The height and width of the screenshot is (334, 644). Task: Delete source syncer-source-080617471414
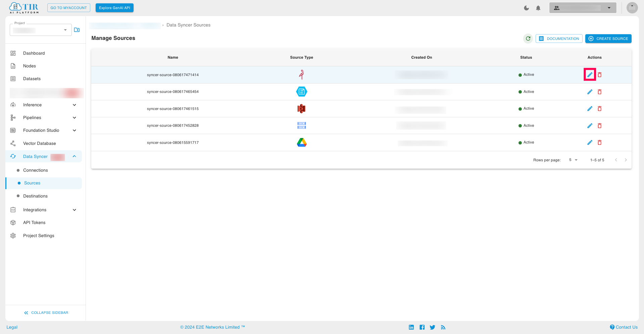coord(600,75)
